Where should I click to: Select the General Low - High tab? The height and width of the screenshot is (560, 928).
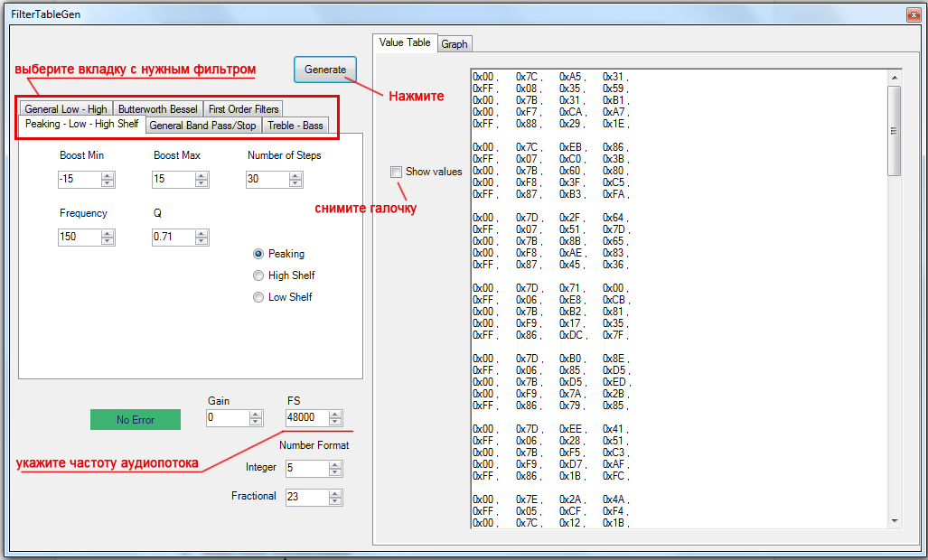[x=66, y=109]
